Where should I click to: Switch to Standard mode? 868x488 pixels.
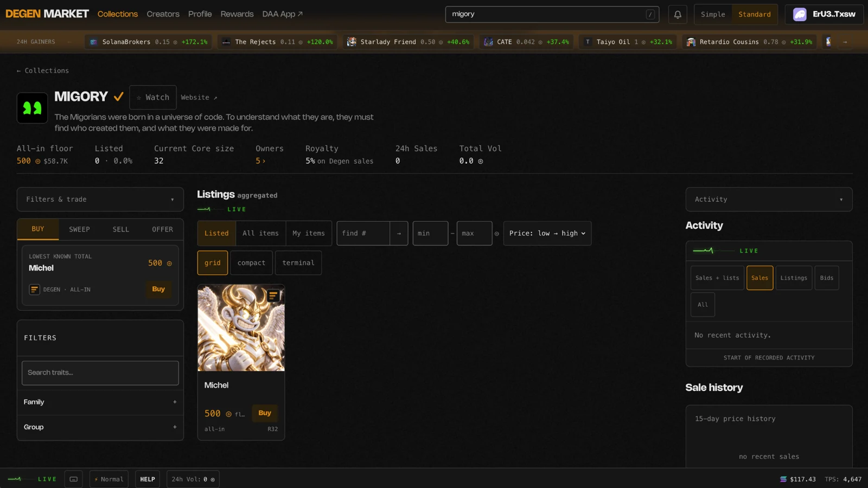pos(755,15)
